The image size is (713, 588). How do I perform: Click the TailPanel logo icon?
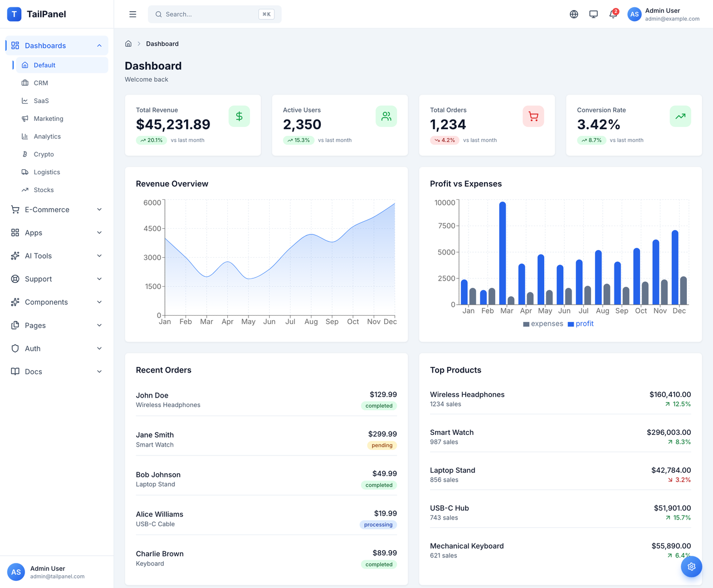(14, 14)
